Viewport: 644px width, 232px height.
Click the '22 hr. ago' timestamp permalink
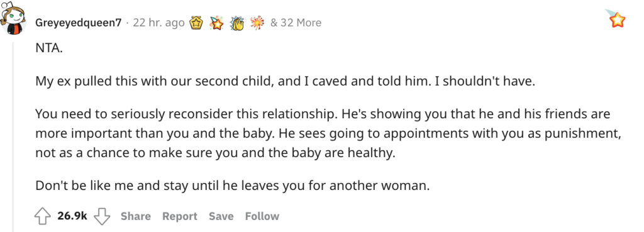[x=158, y=23]
